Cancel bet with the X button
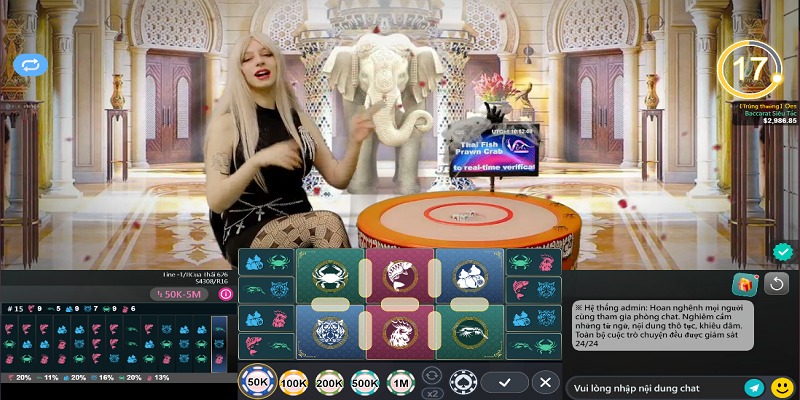Viewport: 800px width, 400px height. (x=545, y=382)
